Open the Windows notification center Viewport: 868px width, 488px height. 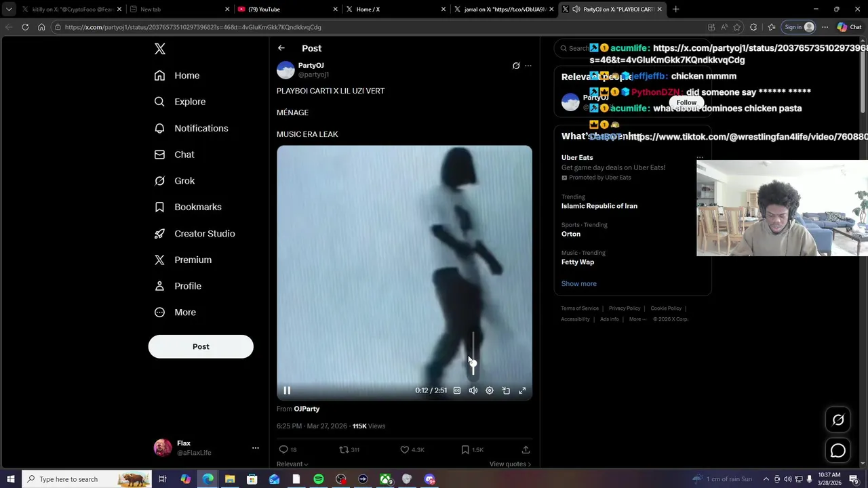point(854,479)
